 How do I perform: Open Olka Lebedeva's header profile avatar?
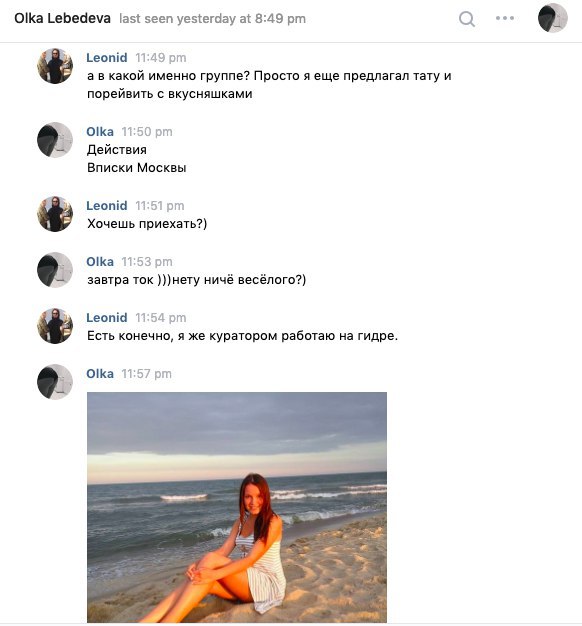tap(552, 18)
